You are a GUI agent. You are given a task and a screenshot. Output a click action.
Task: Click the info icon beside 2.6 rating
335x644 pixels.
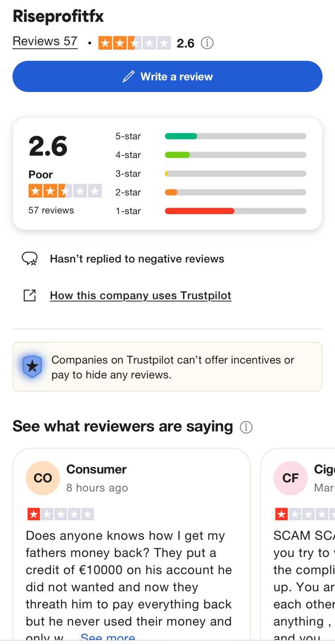click(207, 43)
